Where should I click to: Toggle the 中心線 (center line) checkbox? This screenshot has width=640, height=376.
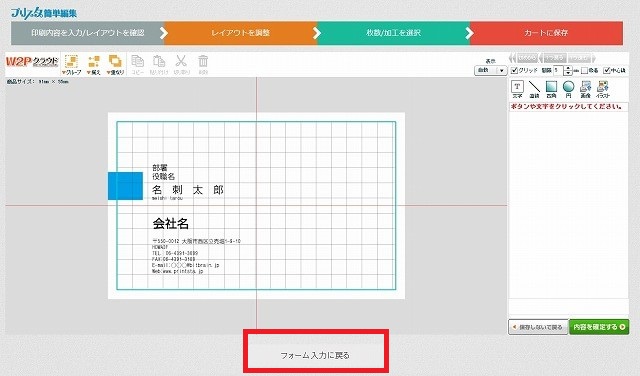(x=607, y=70)
